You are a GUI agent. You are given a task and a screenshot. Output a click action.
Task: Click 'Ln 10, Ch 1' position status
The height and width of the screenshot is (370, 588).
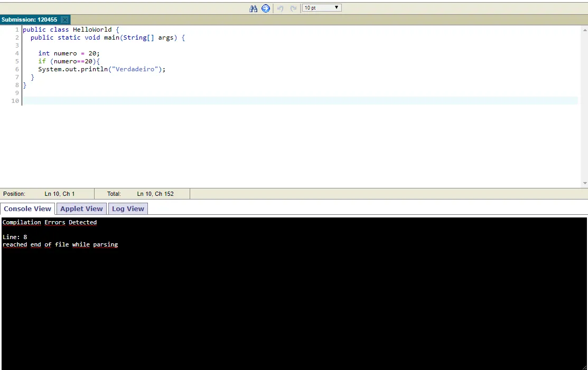click(x=60, y=194)
